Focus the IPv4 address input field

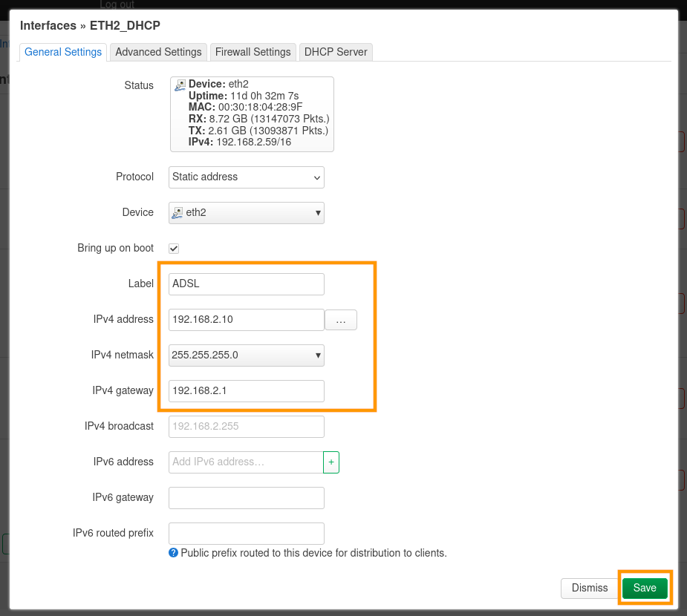pos(247,320)
